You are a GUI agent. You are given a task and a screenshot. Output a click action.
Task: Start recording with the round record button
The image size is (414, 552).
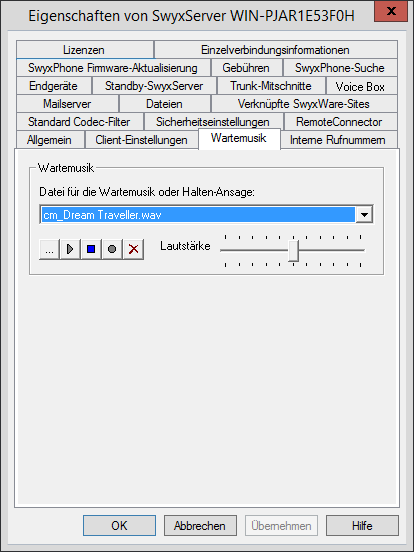(x=112, y=250)
